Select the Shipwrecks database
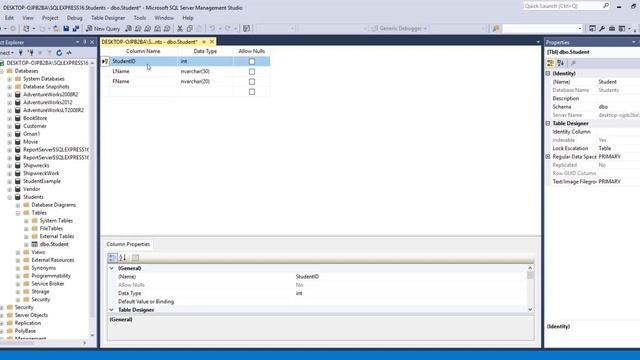 36,166
